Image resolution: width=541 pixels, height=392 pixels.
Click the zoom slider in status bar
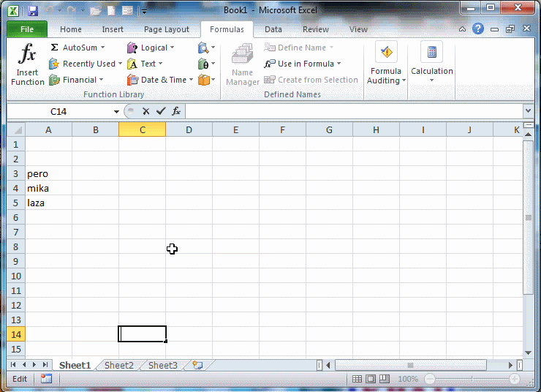[472, 379]
